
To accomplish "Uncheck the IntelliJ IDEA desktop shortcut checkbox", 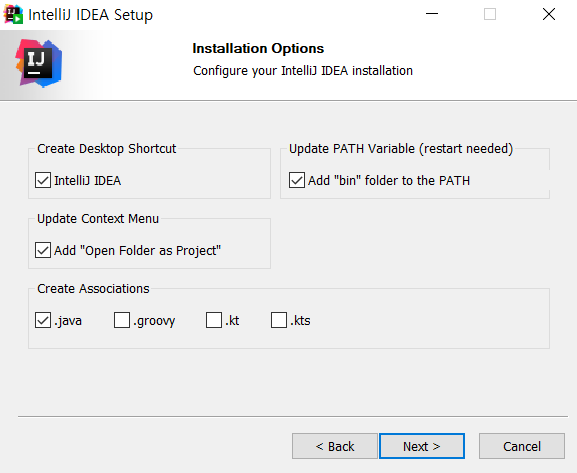I will pos(43,180).
